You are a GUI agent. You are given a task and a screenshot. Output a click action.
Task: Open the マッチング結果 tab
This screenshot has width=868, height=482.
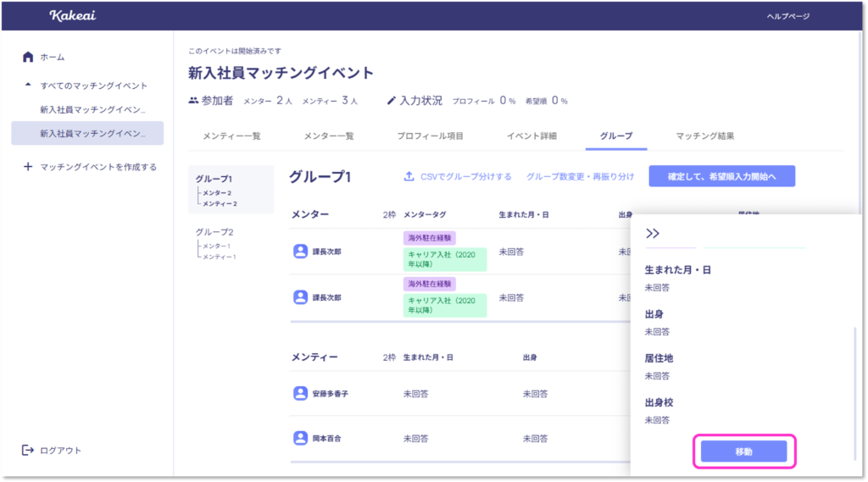[x=704, y=136]
